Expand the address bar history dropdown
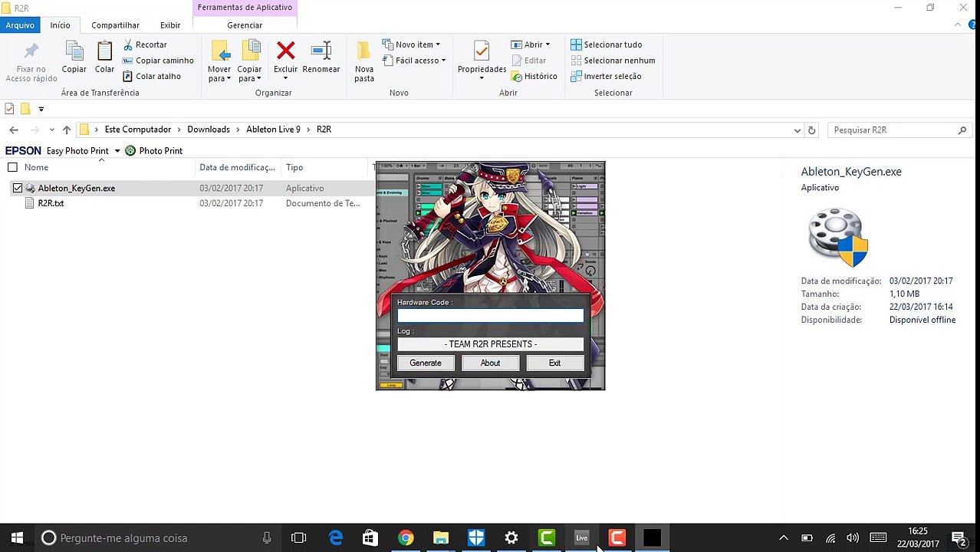The image size is (980, 552). click(x=797, y=130)
